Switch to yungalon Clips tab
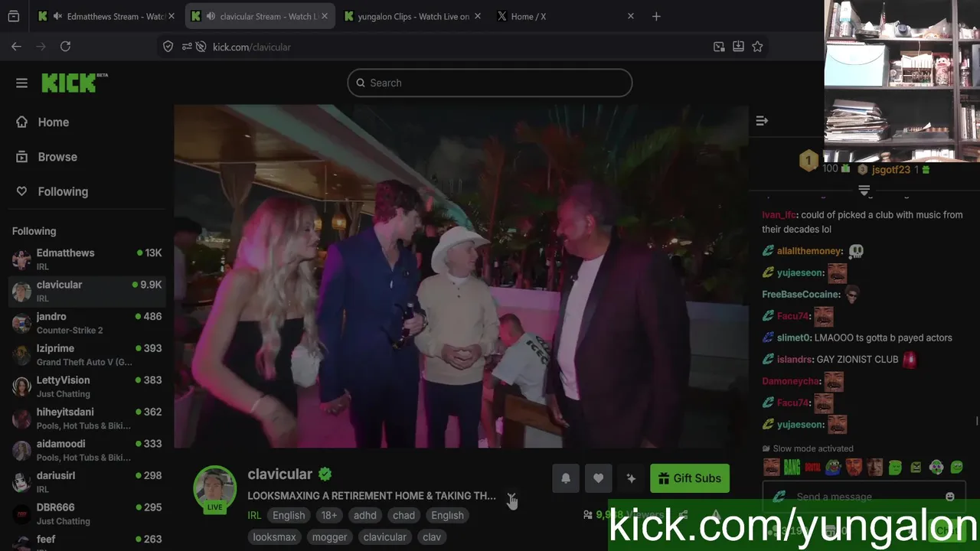This screenshot has height=551, width=980. coord(413,16)
